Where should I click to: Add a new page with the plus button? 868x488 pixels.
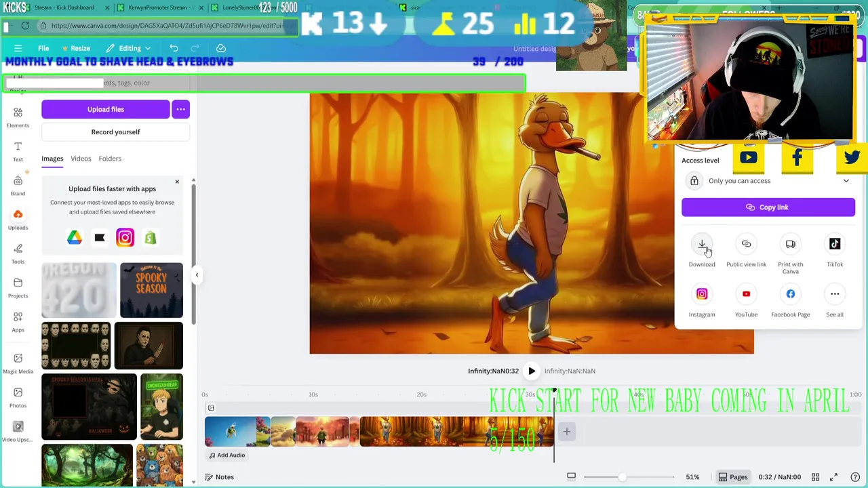567,432
